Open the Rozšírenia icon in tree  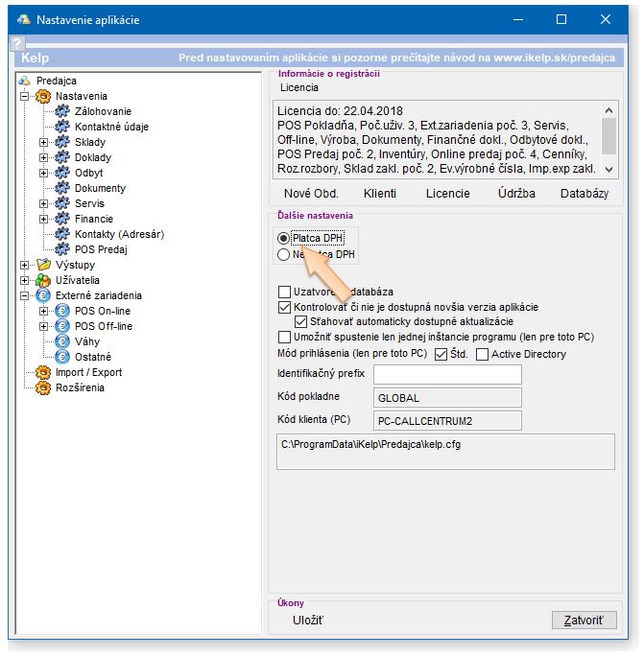43,387
